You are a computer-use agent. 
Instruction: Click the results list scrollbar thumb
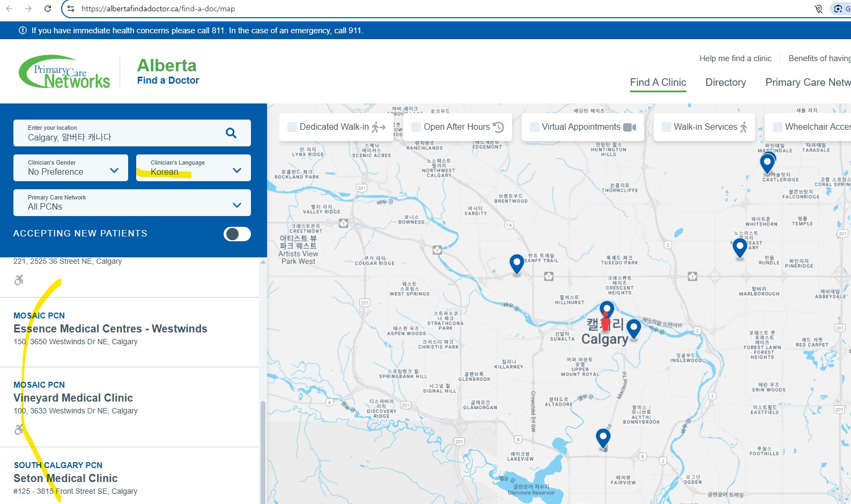[x=263, y=450]
